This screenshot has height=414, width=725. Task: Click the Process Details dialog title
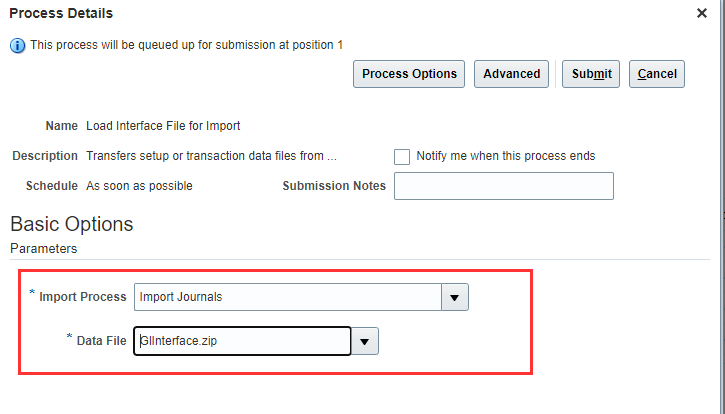(x=61, y=14)
